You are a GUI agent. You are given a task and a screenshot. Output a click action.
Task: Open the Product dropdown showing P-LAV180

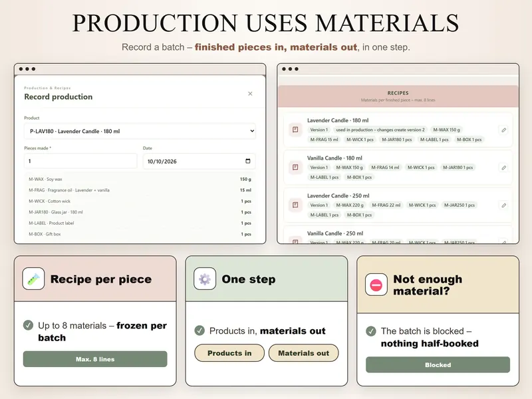[x=140, y=131]
